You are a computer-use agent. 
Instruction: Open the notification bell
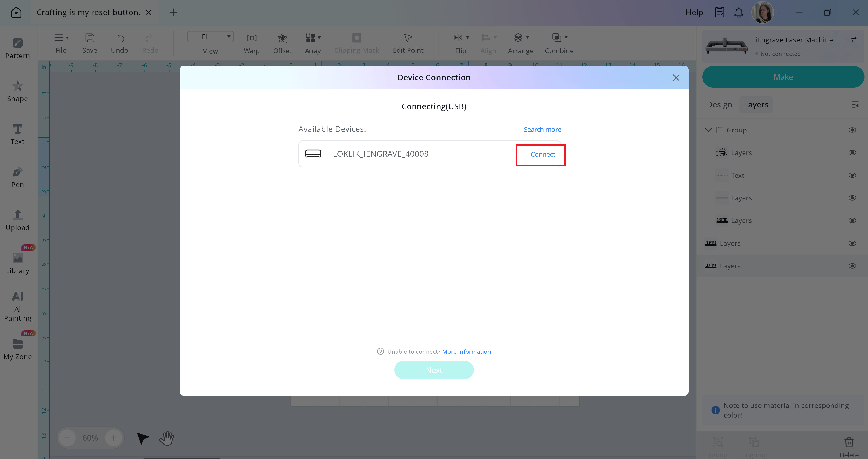pyautogui.click(x=739, y=12)
